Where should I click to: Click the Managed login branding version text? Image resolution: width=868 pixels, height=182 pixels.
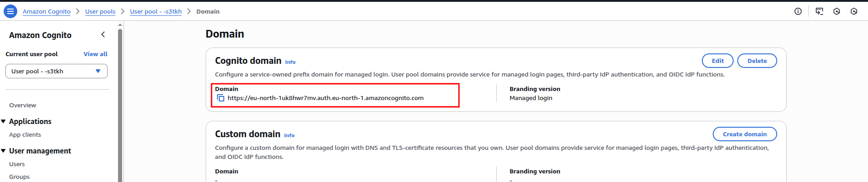pyautogui.click(x=531, y=98)
